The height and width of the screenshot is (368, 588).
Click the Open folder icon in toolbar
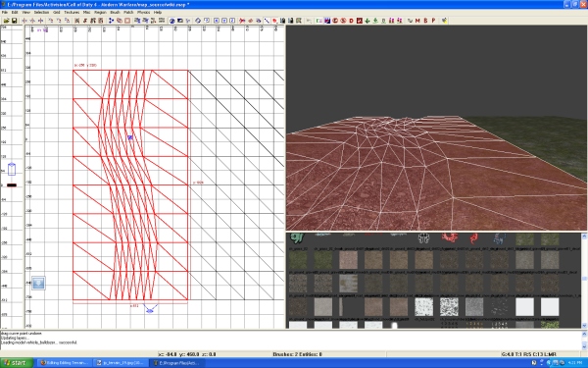[7, 21]
